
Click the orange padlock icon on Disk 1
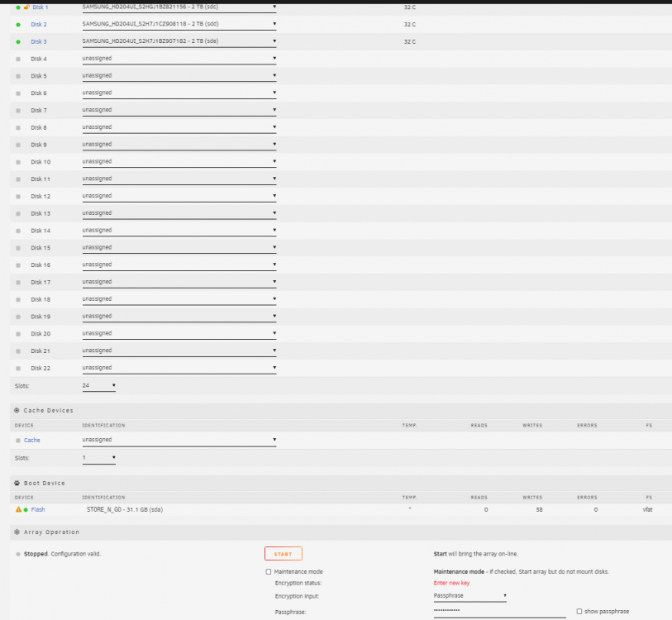point(26,7)
